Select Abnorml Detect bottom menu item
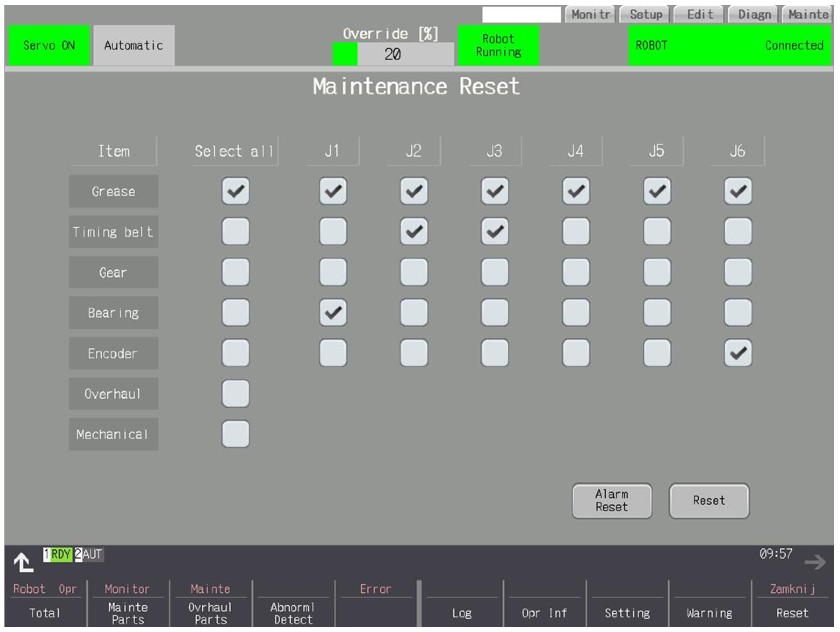 tap(293, 613)
